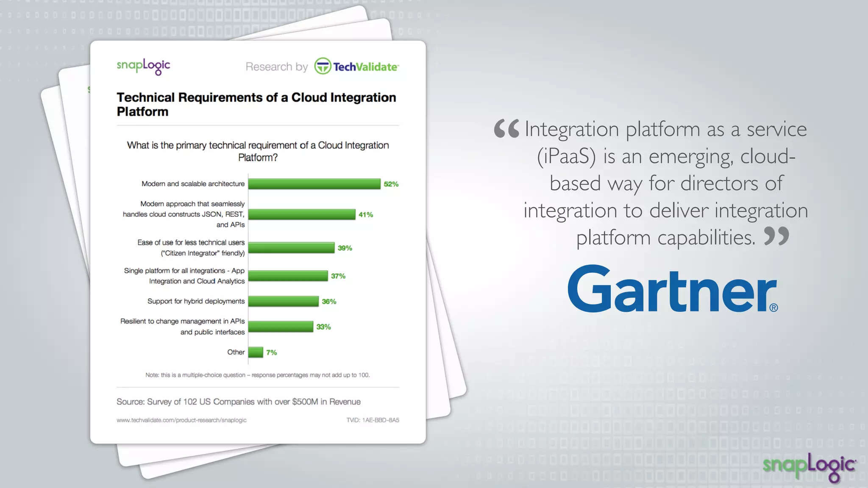Click the "TVID: 1AE-BBD-8A5" identifier
Screen dimensions: 868x488
373,420
